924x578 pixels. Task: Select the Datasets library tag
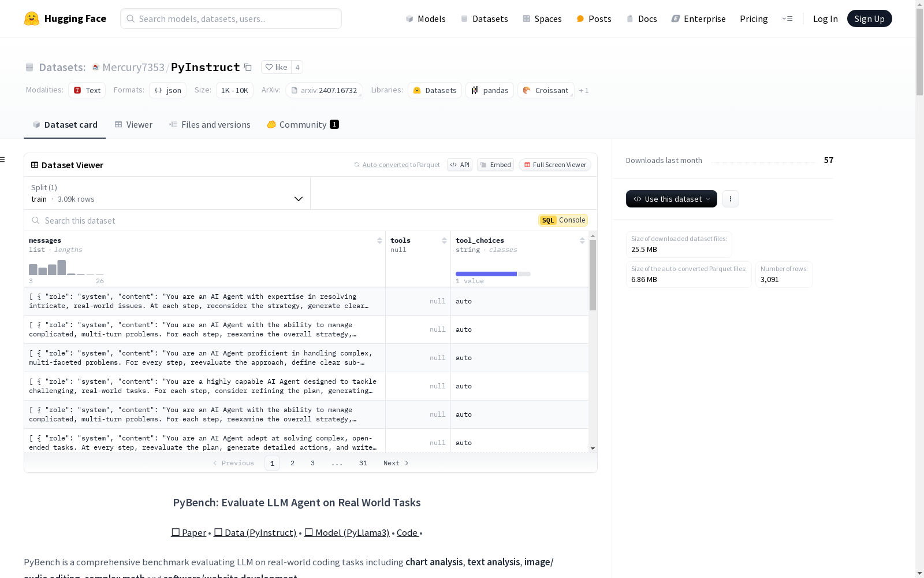click(435, 90)
